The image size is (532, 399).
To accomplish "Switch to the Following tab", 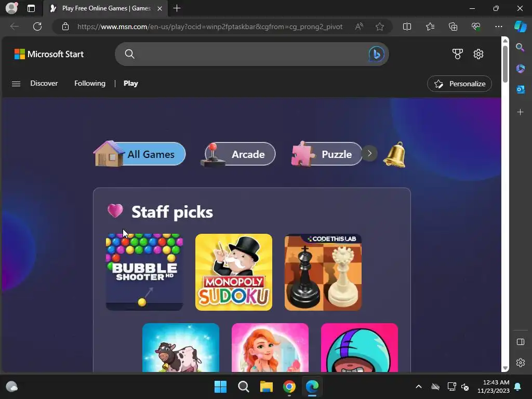I will [x=90, y=84].
